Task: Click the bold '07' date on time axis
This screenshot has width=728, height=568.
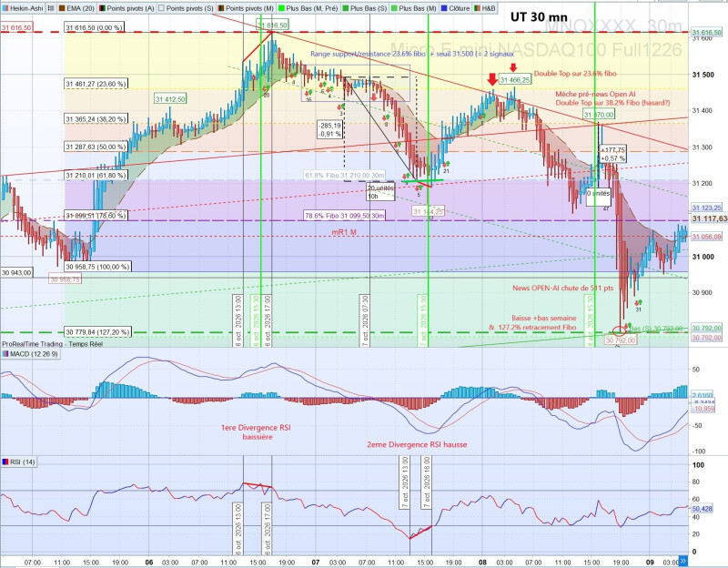Action: tap(316, 563)
